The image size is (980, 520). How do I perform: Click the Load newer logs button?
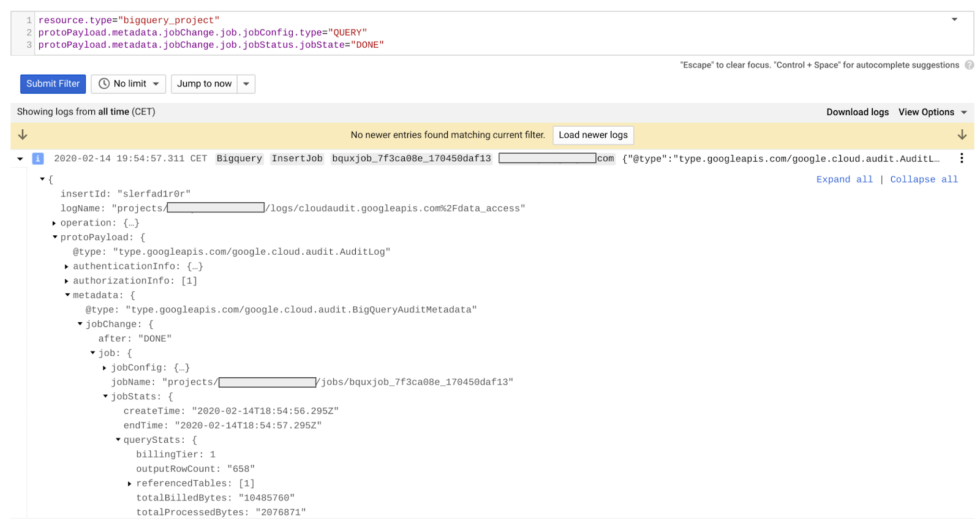point(593,135)
